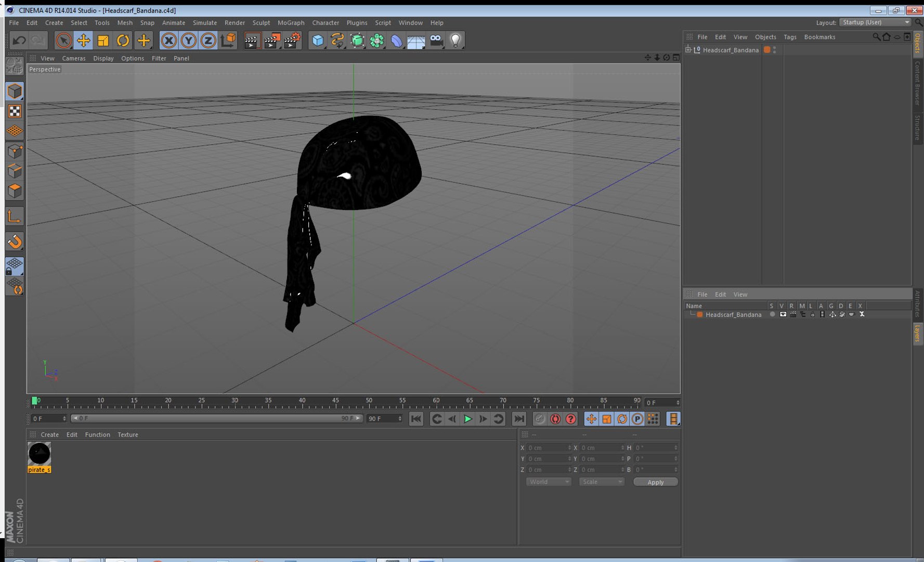Open the Layout Startup dropdown
This screenshot has width=924, height=562.
[x=875, y=22]
